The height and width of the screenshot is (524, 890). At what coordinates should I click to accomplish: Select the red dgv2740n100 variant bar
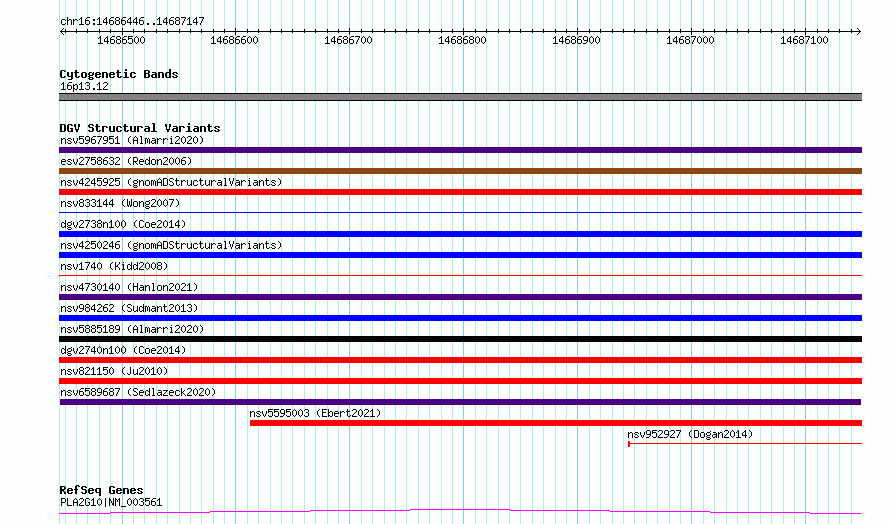(x=460, y=360)
